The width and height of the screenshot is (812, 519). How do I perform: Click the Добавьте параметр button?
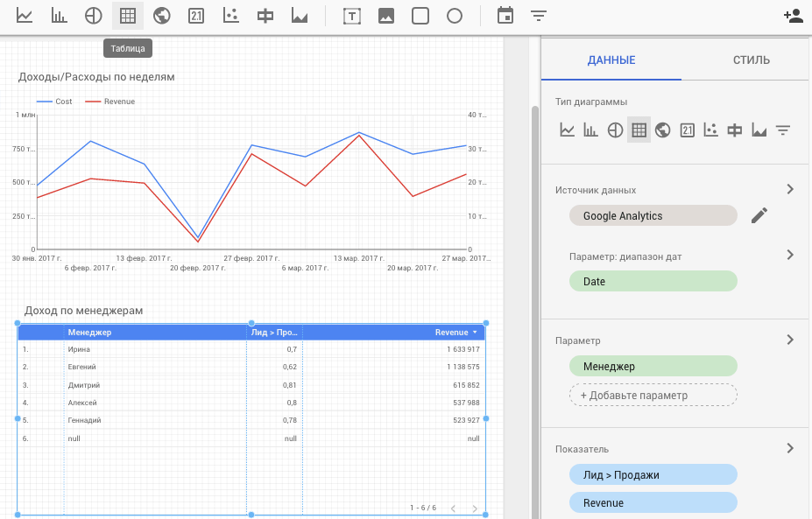coord(653,396)
